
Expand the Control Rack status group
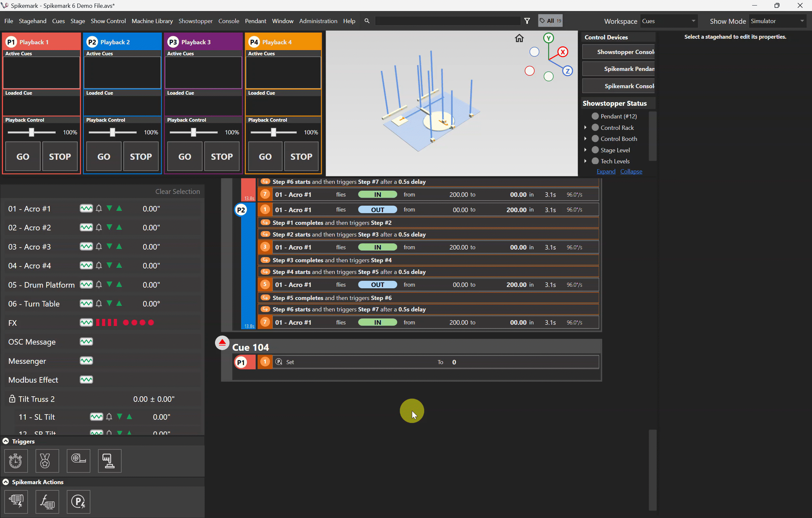[x=586, y=128]
